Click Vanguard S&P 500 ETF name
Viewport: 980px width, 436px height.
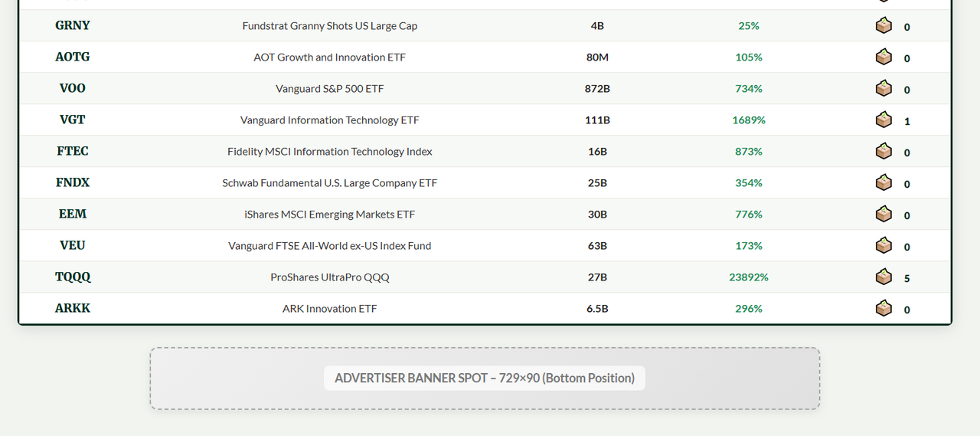click(330, 88)
